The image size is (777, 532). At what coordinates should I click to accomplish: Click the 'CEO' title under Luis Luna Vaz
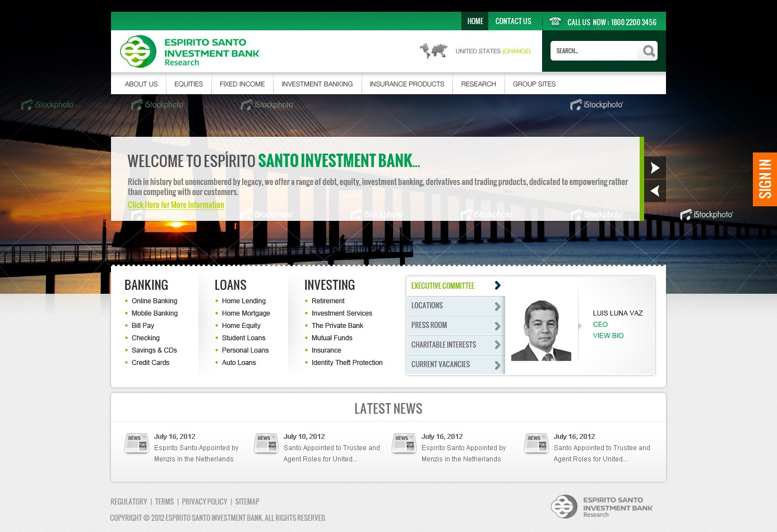(x=600, y=325)
